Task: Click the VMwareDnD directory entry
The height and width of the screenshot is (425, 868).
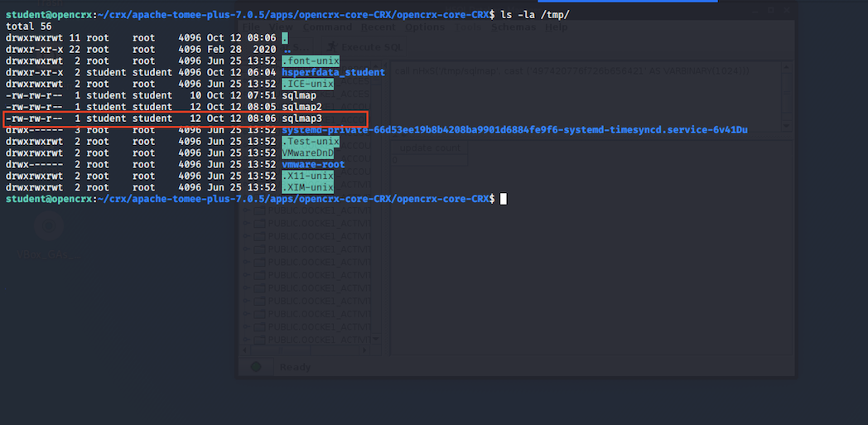Action: pos(308,152)
